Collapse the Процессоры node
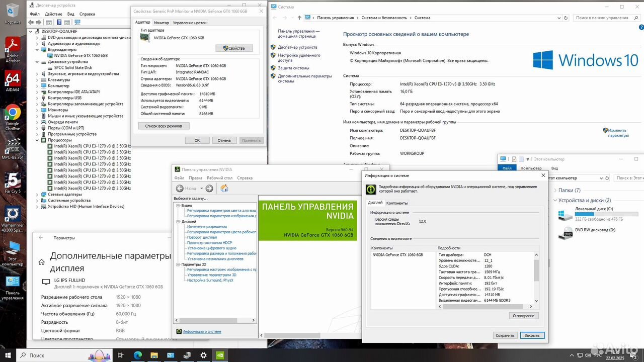 click(x=38, y=140)
